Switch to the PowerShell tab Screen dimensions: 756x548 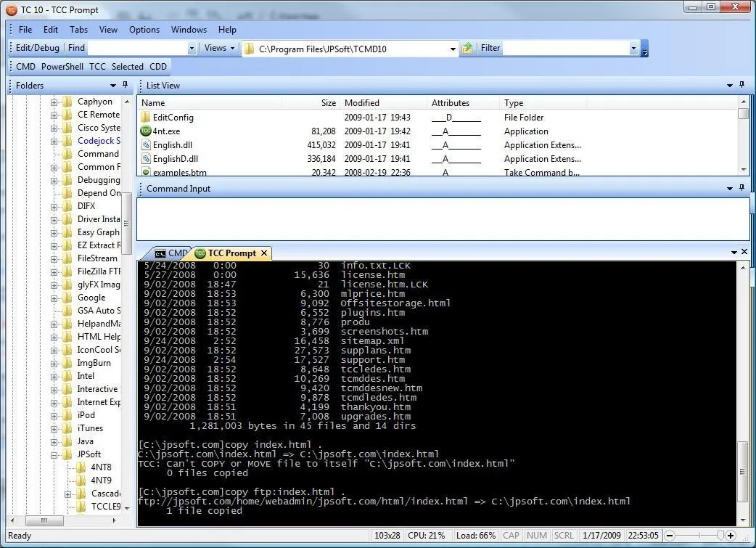(62, 66)
